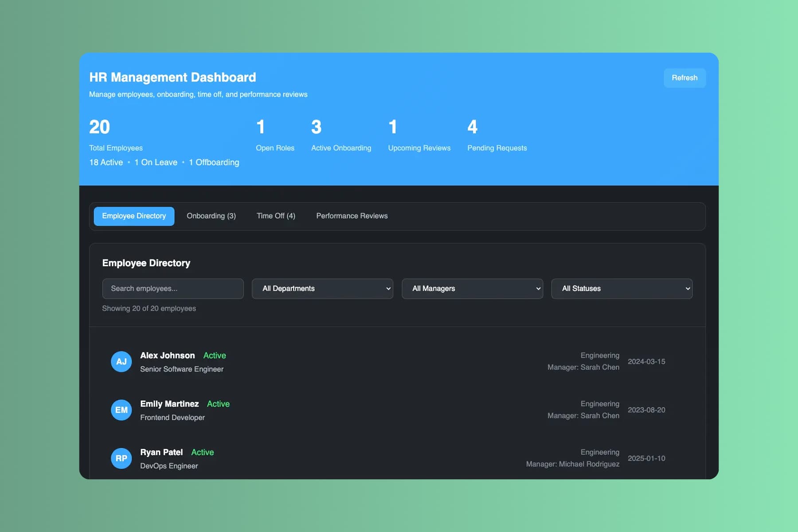Expand the All Managers dropdown
The height and width of the screenshot is (532, 798).
[472, 289]
